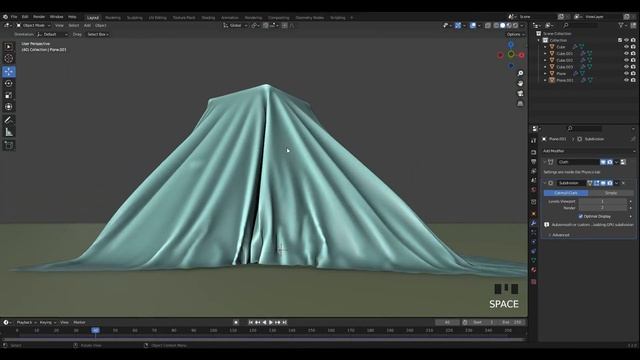Open the Playback dropdown in timeline

pos(26,322)
